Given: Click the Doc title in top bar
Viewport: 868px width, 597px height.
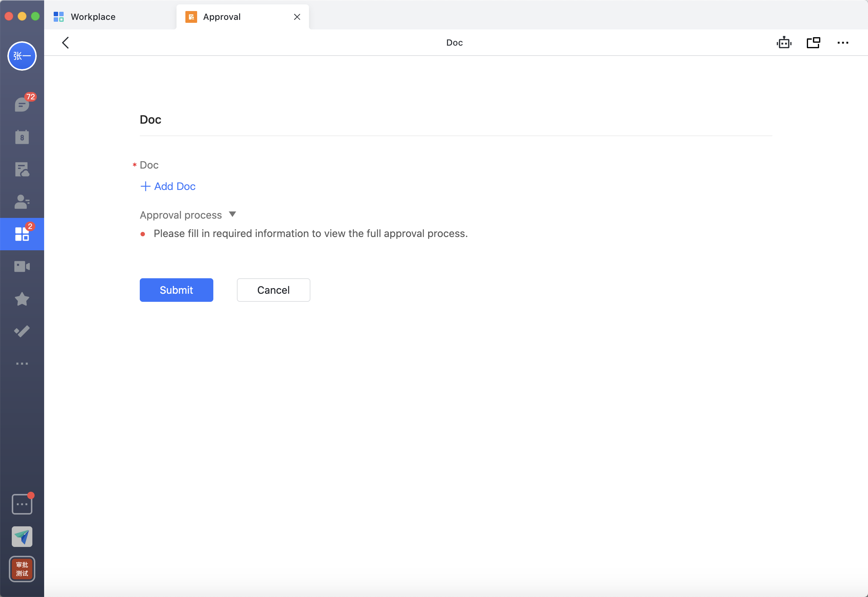Looking at the screenshot, I should (455, 43).
